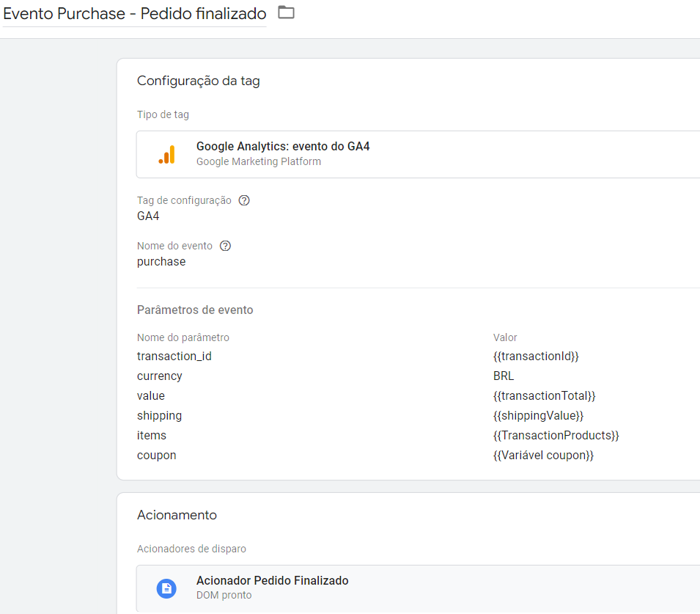The image size is (700, 614).
Task: Click the {{Variável coupon}} value
Action: tap(543, 455)
